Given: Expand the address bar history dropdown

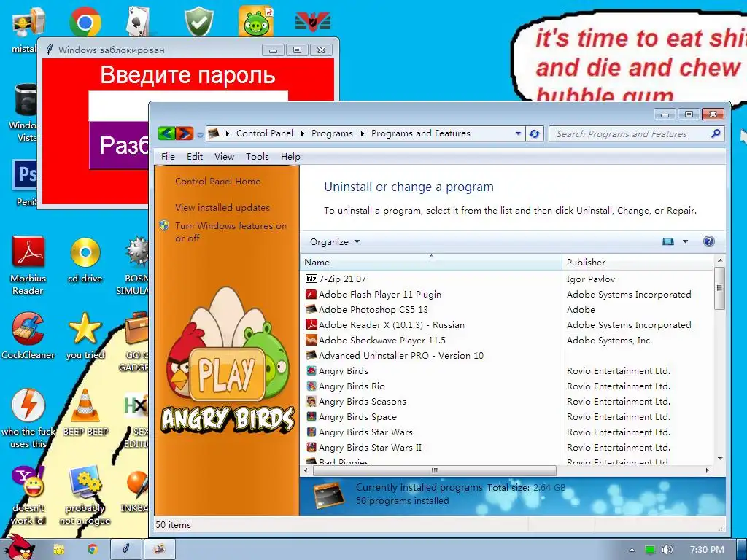Looking at the screenshot, I should tap(519, 134).
